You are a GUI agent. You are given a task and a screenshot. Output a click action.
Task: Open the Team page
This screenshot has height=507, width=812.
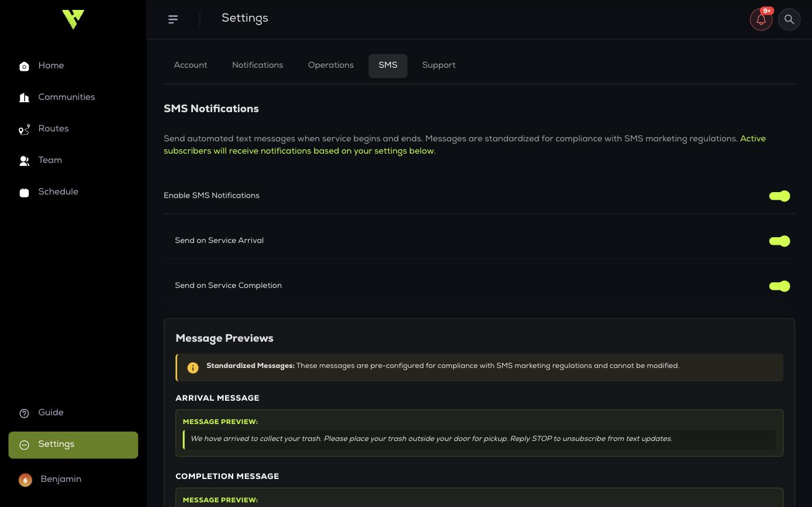point(73,161)
